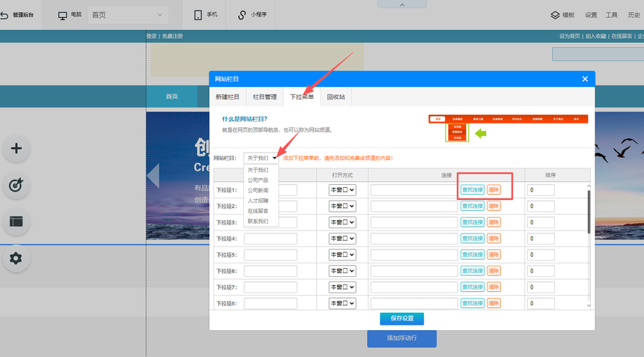Image resolution: width=644 pixels, height=357 pixels.
Task: Click the plus add-component sidebar button
Action: click(x=16, y=148)
